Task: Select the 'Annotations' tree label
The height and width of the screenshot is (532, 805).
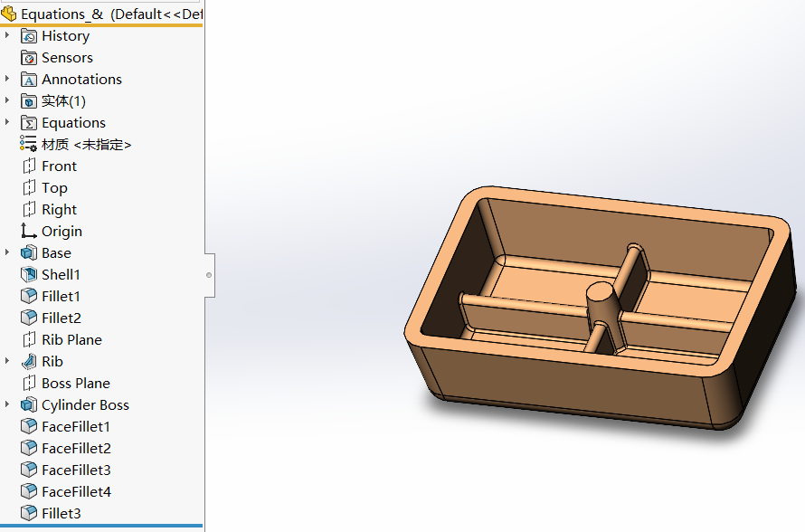Action: pos(81,80)
